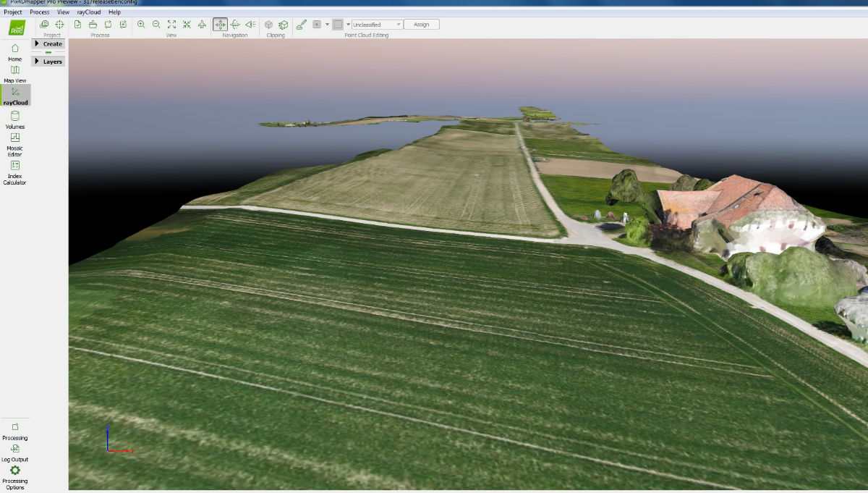
Task: Open the Process menu
Action: [x=40, y=12]
